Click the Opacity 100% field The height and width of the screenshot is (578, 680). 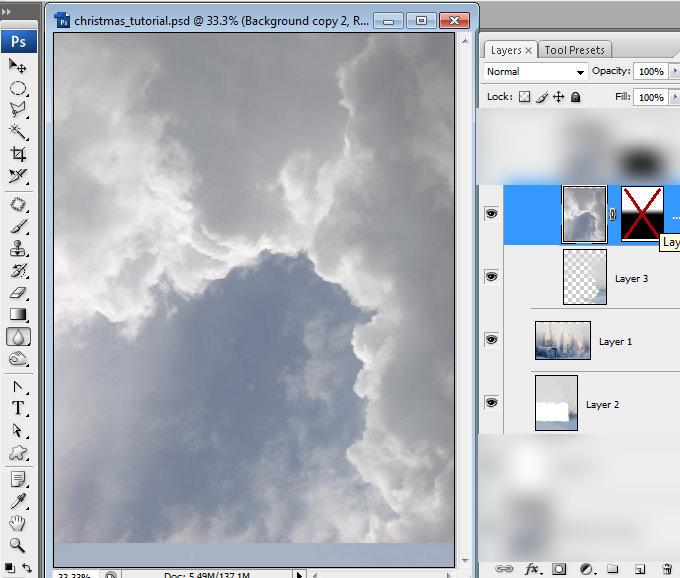coord(651,72)
